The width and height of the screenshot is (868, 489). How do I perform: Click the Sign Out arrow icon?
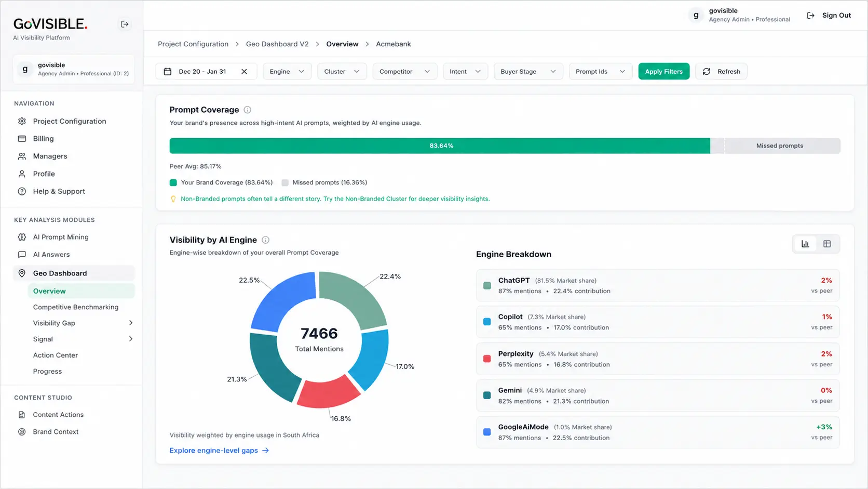click(x=810, y=16)
